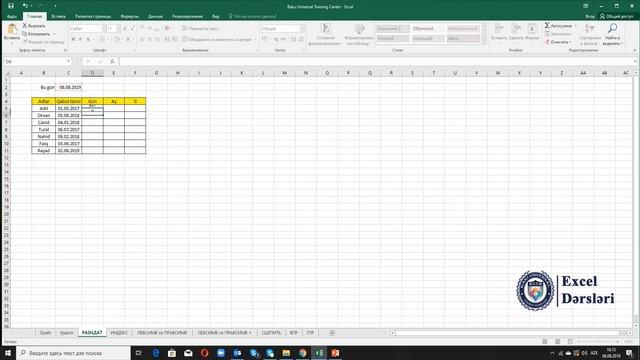Click the Save icon in the title bar
Viewport: 640px width, 360px height.
click(x=11, y=6)
